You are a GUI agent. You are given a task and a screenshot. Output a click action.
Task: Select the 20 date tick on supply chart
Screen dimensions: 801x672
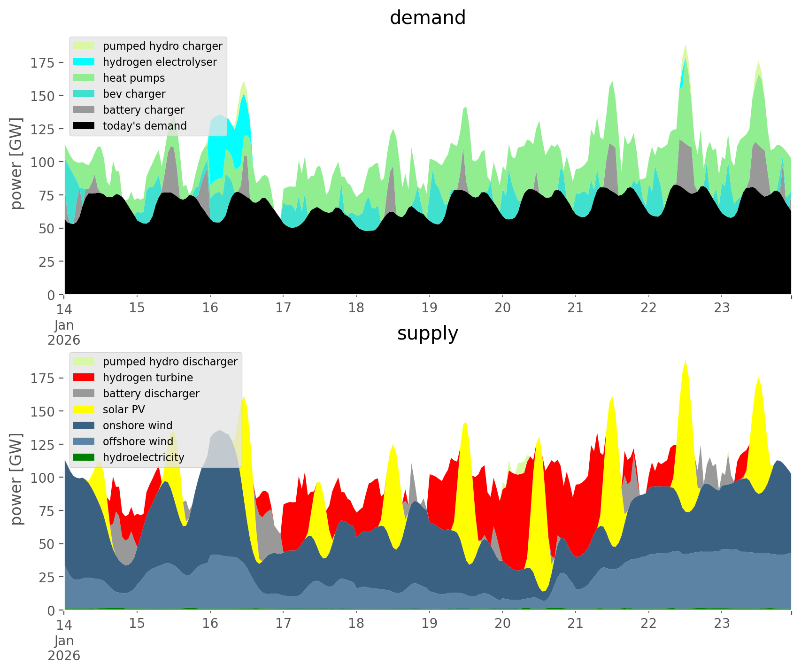[x=502, y=624]
